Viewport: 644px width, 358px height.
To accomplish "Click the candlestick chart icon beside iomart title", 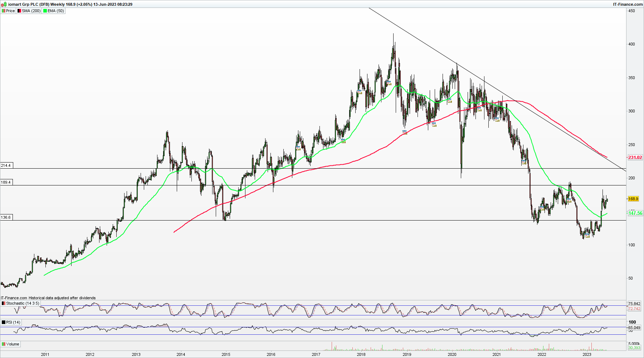I will coord(4,4).
